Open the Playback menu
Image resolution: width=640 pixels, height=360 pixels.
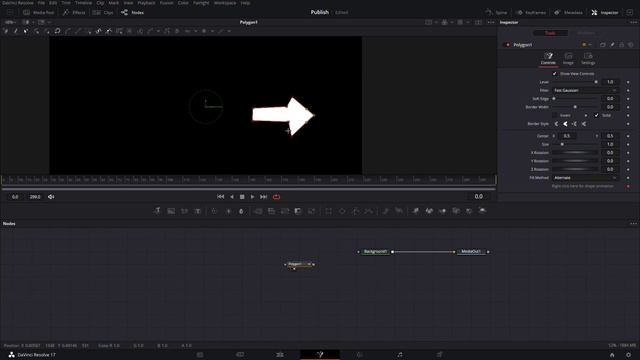(146, 3)
